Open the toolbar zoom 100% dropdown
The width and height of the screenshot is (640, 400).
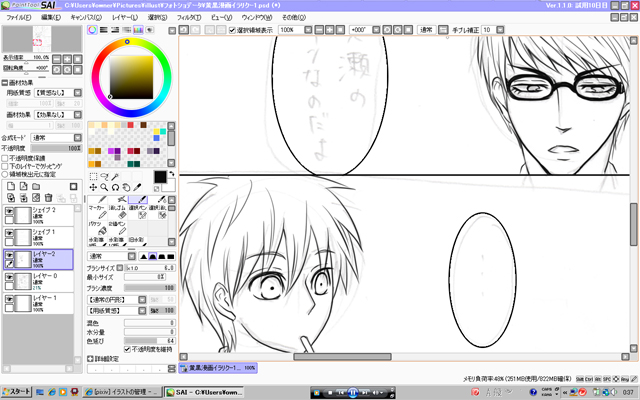308,30
